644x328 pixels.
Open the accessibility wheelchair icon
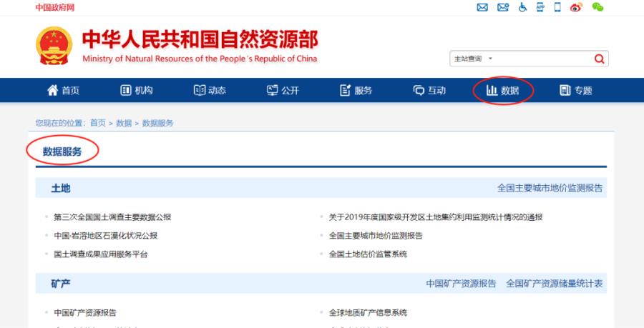(x=522, y=7)
